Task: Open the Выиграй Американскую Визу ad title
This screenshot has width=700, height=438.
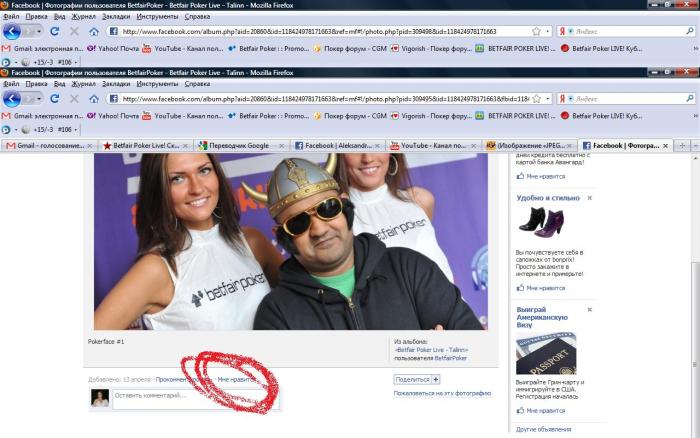Action: tap(542, 317)
